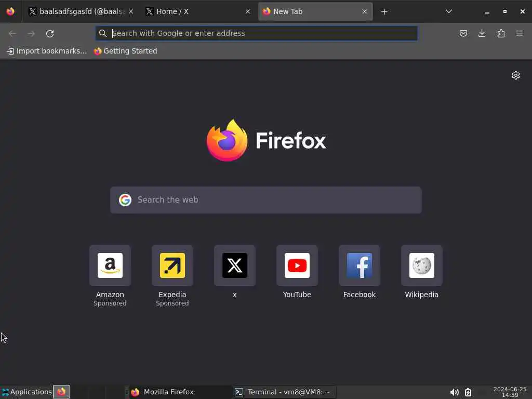The width and height of the screenshot is (532, 399).
Task: Click the magnifier icon in the address bar
Action: [x=102, y=33]
